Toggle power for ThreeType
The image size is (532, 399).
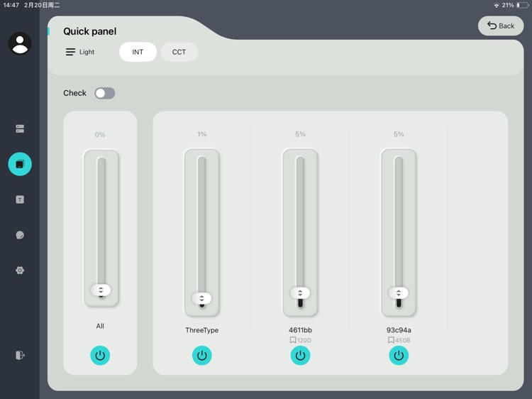point(202,356)
